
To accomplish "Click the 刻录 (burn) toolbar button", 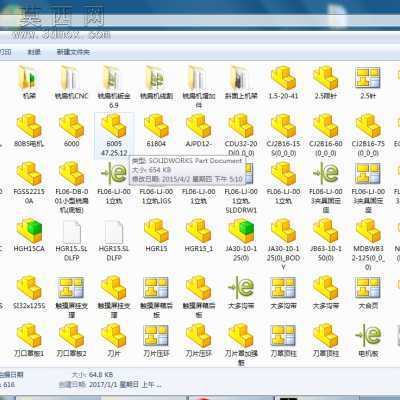I will coord(34,52).
